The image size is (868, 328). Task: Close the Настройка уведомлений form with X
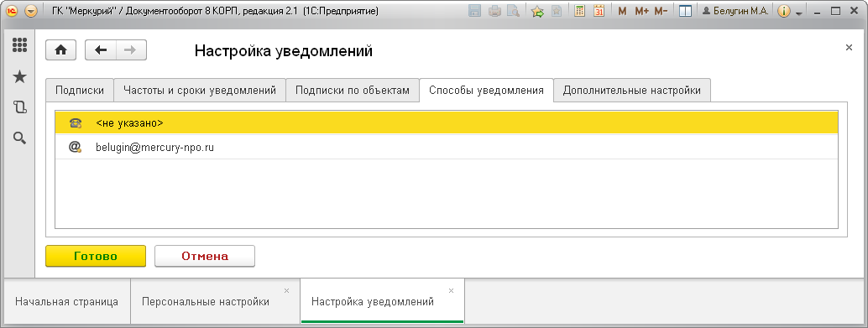[x=849, y=48]
